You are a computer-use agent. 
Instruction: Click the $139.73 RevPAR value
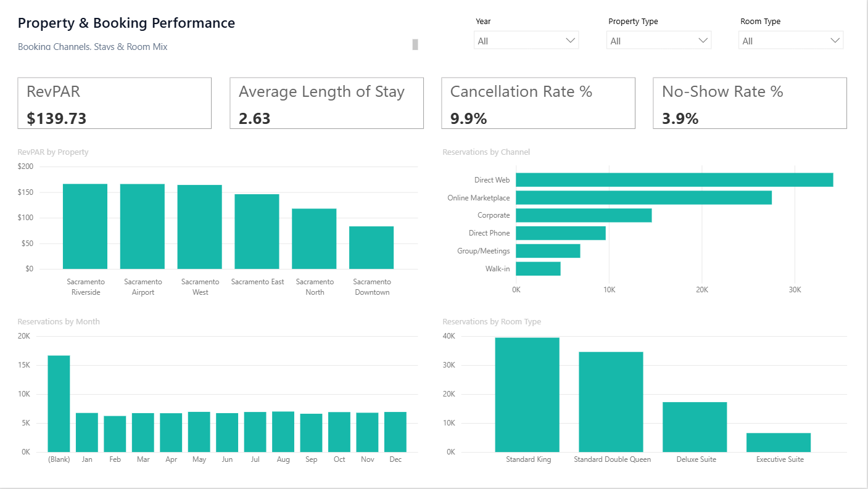click(57, 118)
